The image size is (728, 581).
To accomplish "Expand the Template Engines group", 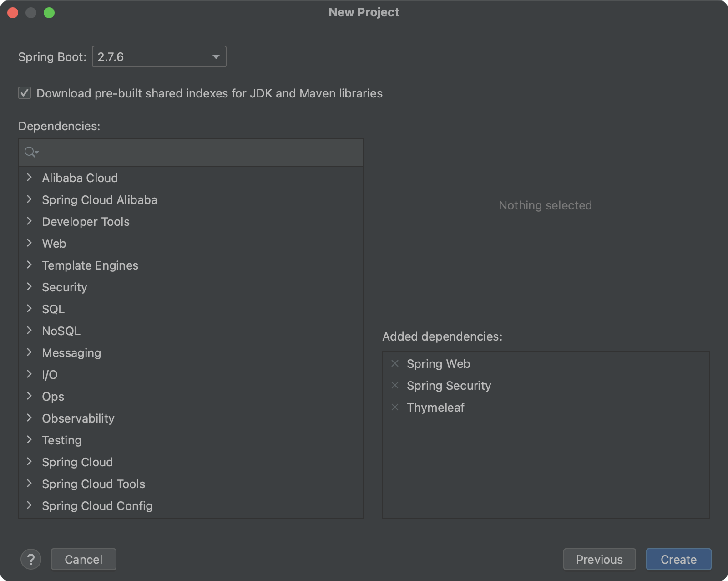I will [30, 265].
